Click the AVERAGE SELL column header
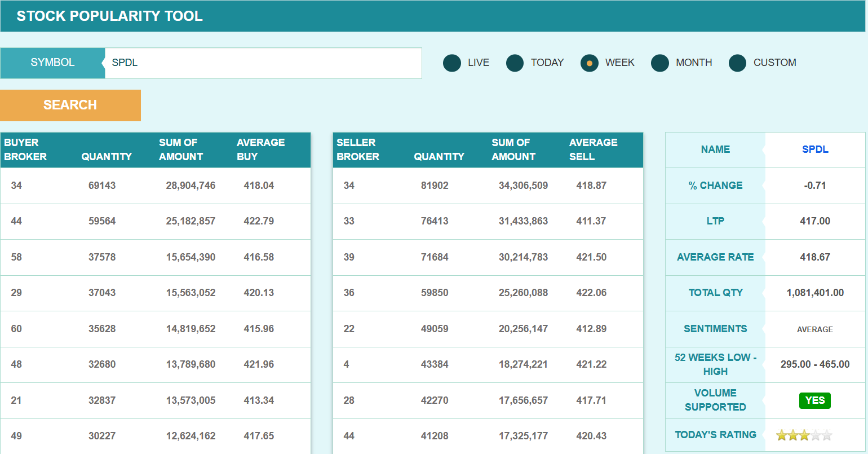Image resolution: width=868 pixels, height=454 pixels. click(x=593, y=150)
